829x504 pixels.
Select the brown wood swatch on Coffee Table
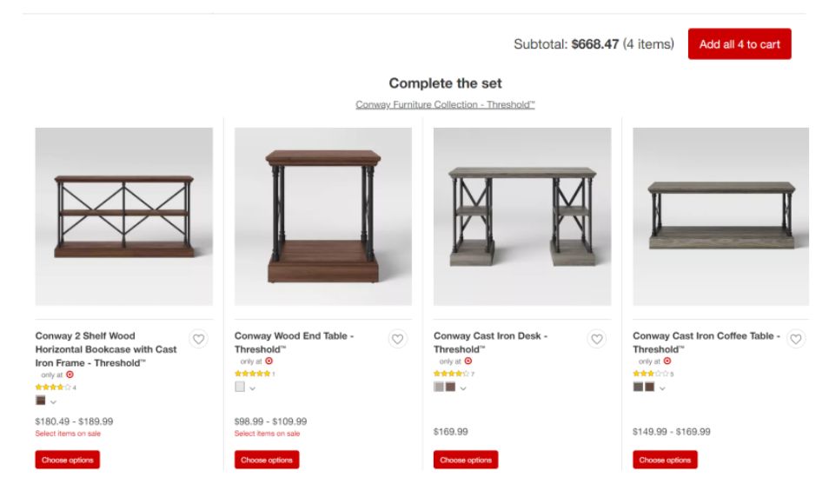[651, 388]
